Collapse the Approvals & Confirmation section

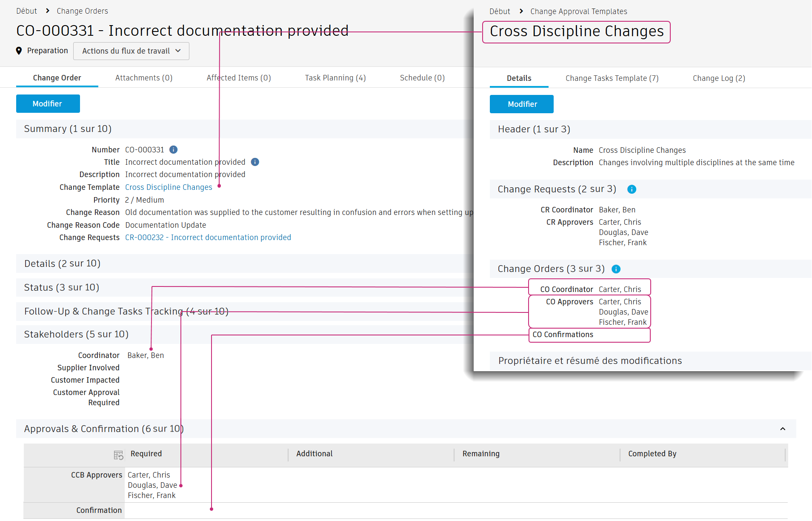point(783,429)
